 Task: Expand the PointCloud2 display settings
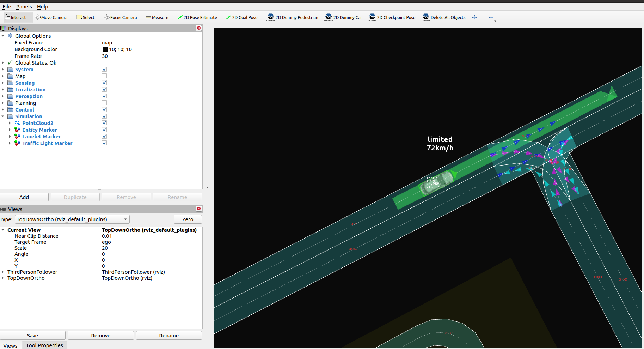point(10,123)
